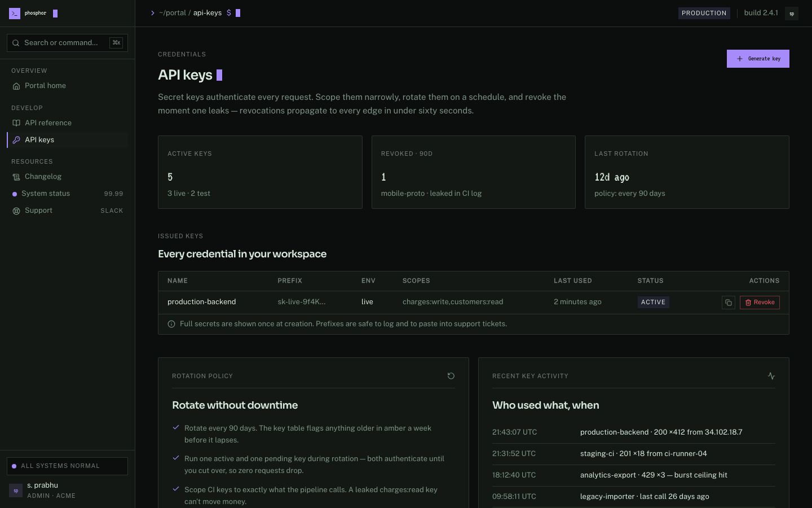Screen dimensions: 812x508
Task: Click the Revoked 90D stat card
Action: coord(474,172)
